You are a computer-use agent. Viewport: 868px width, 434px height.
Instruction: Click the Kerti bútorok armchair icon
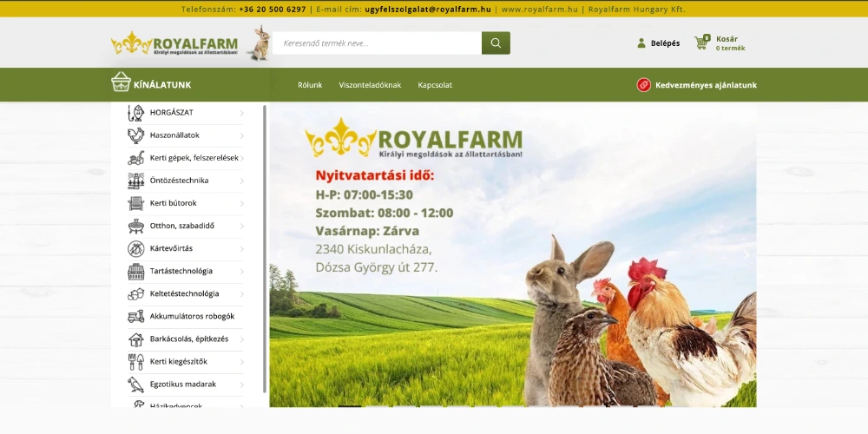(135, 203)
